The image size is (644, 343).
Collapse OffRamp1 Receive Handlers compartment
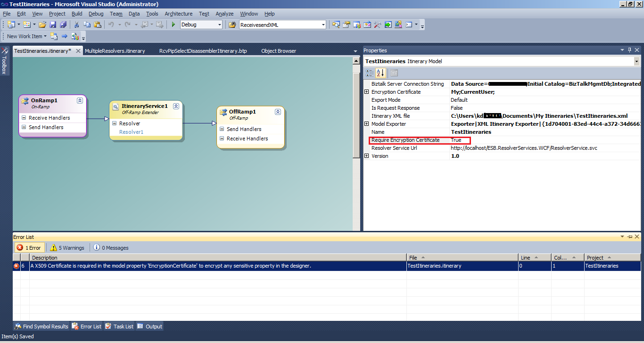(x=222, y=139)
